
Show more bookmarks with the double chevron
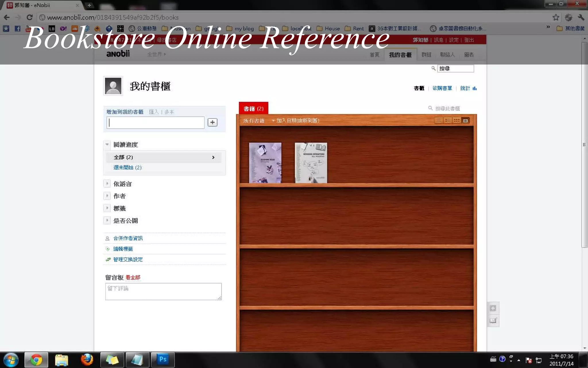548,27
